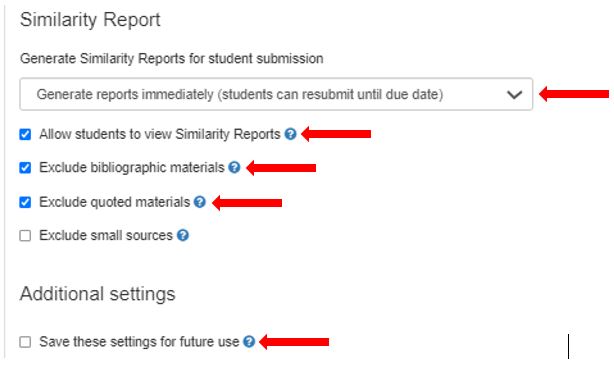Enable Save these settings for future use checkbox

tap(25, 342)
